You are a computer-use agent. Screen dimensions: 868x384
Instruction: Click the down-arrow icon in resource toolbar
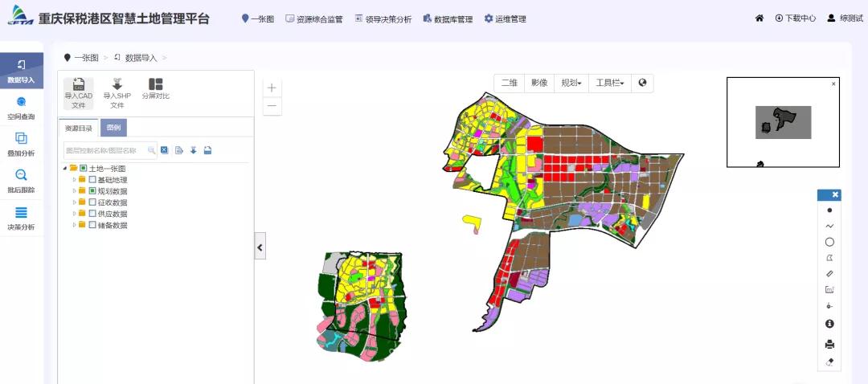(x=193, y=150)
